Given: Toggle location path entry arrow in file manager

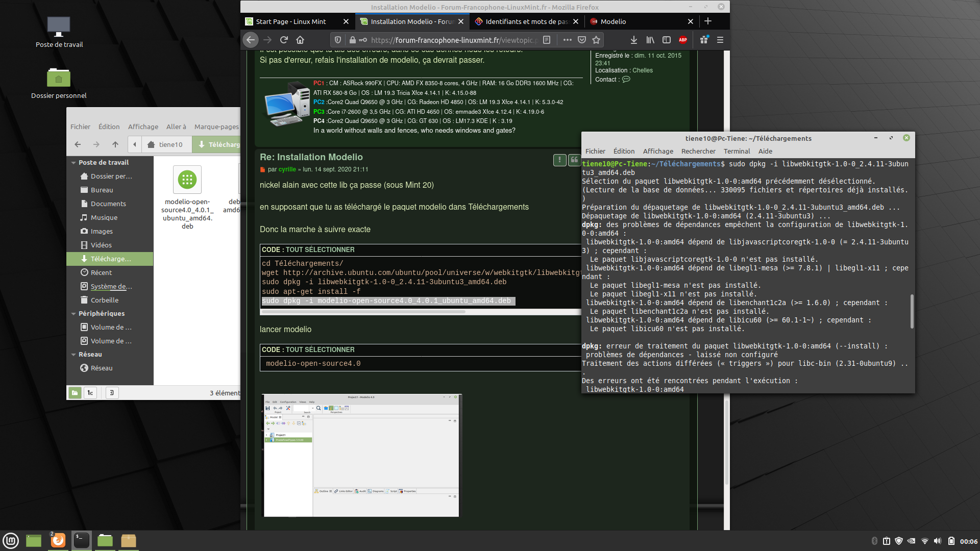Looking at the screenshot, I should [135, 144].
